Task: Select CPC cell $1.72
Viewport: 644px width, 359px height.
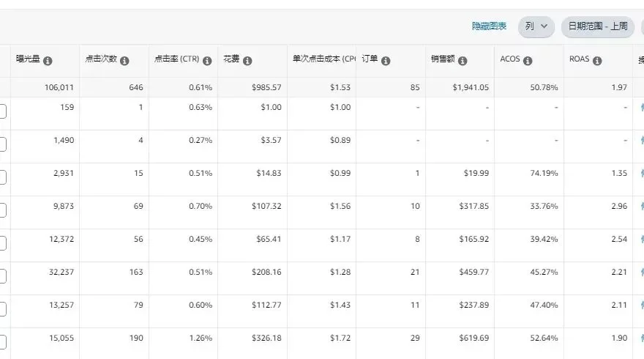Action: click(x=340, y=338)
